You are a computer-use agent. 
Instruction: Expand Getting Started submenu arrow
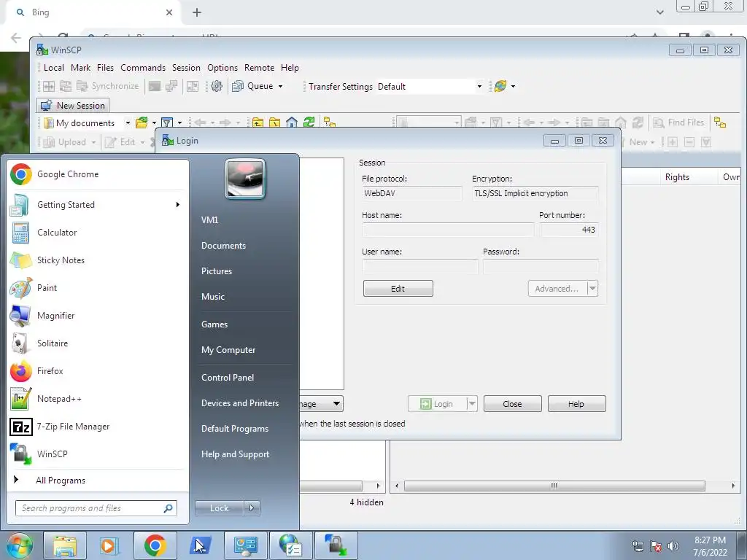click(x=178, y=205)
